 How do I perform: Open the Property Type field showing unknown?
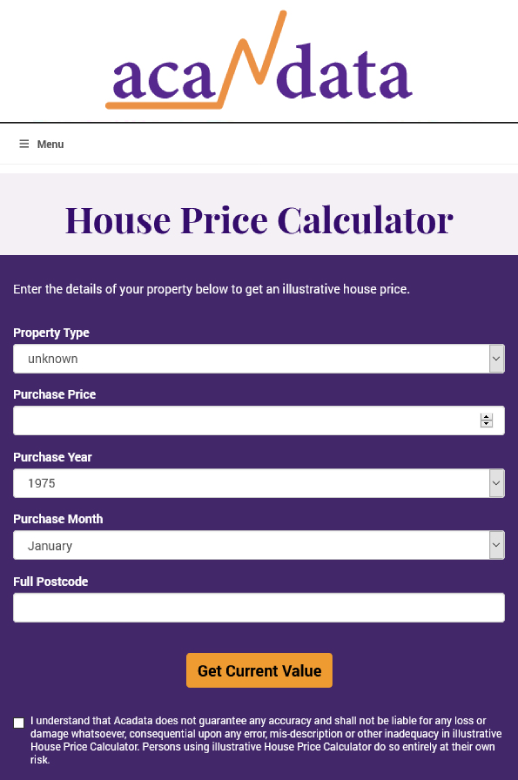(259, 359)
